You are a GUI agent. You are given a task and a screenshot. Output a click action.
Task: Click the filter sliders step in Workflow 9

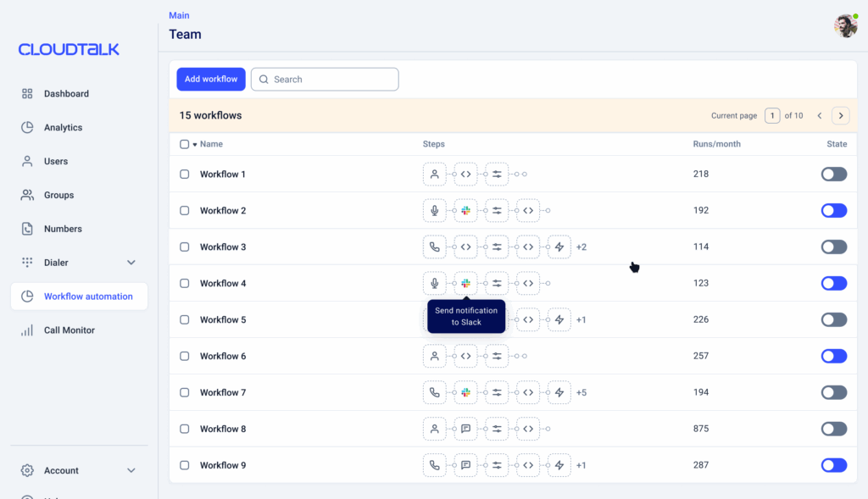tap(497, 466)
